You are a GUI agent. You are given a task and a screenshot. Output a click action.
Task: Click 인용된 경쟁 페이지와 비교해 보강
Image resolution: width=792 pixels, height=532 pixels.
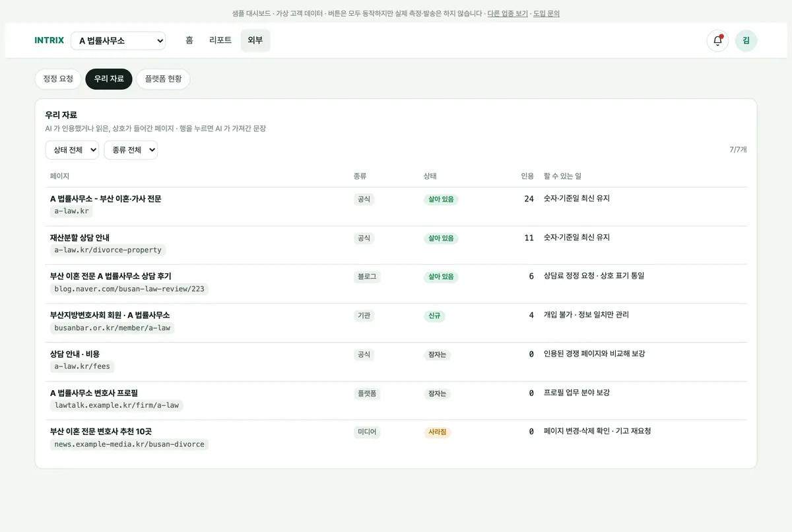594,354
